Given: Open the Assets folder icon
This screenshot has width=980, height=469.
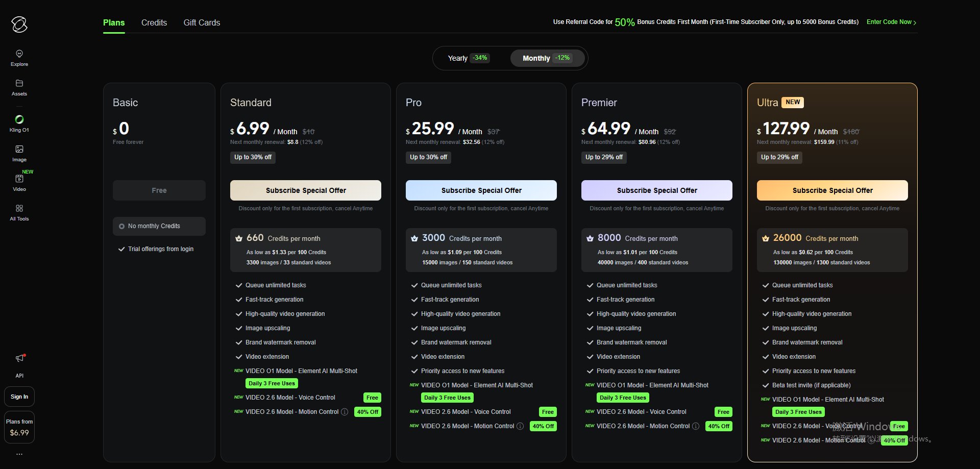Looking at the screenshot, I should 19,84.
